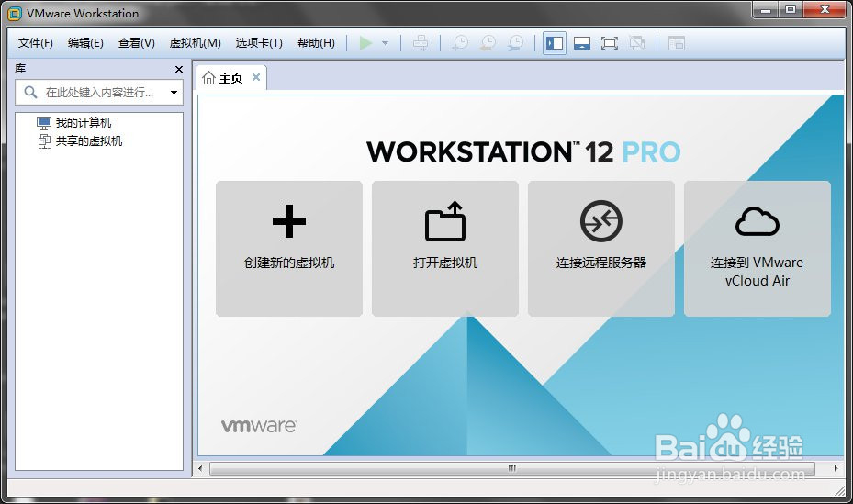Click the vmware logo on home page
Viewport: 853px width, 504px height.
click(x=258, y=426)
